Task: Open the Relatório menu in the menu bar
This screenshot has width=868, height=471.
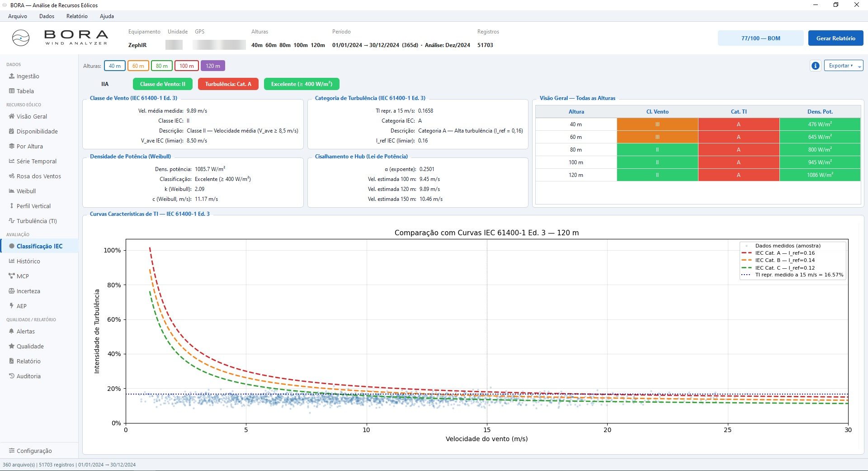Action: (77, 16)
